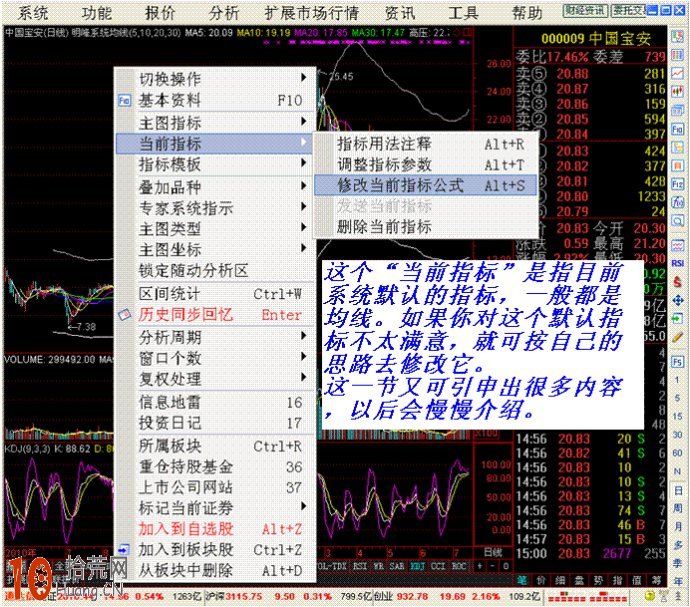Open the 工具 menu
The height and width of the screenshot is (607, 690).
(463, 13)
